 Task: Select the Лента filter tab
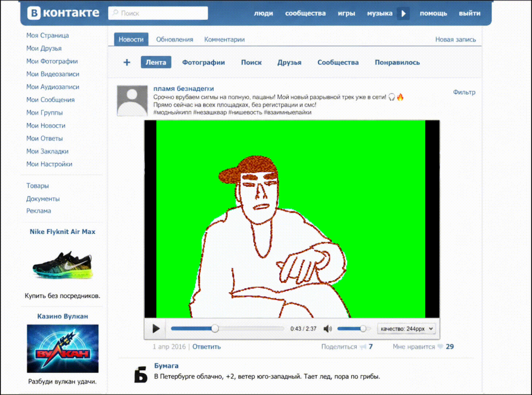(156, 63)
